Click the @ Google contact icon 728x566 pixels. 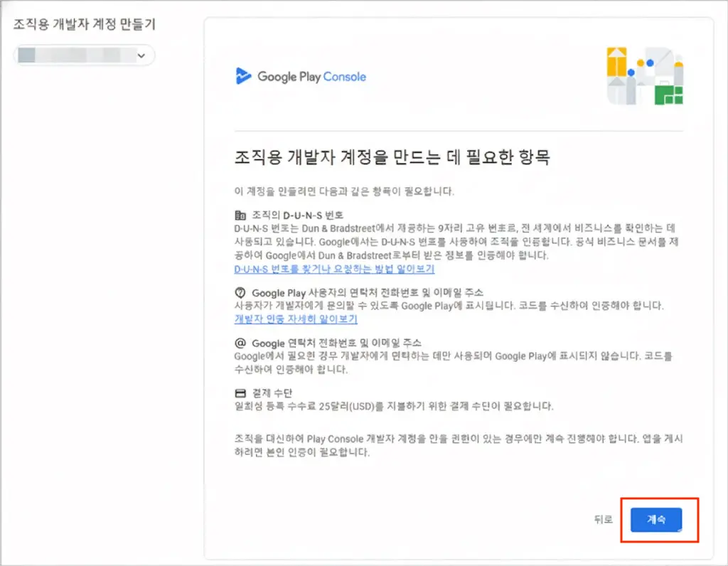pyautogui.click(x=240, y=343)
